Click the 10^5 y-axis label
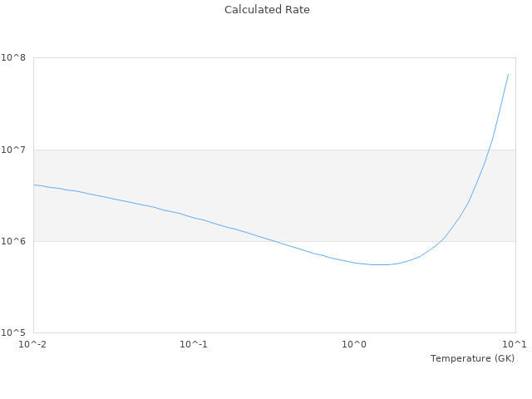 tap(16, 332)
